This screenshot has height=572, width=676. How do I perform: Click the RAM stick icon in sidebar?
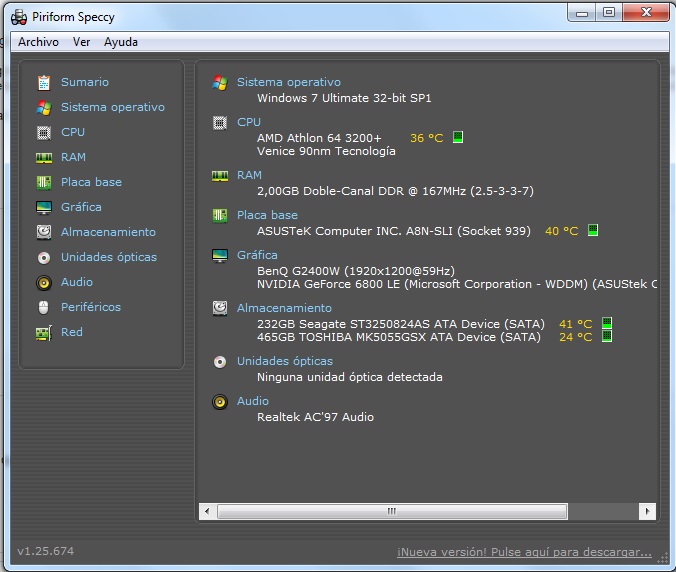point(44,158)
